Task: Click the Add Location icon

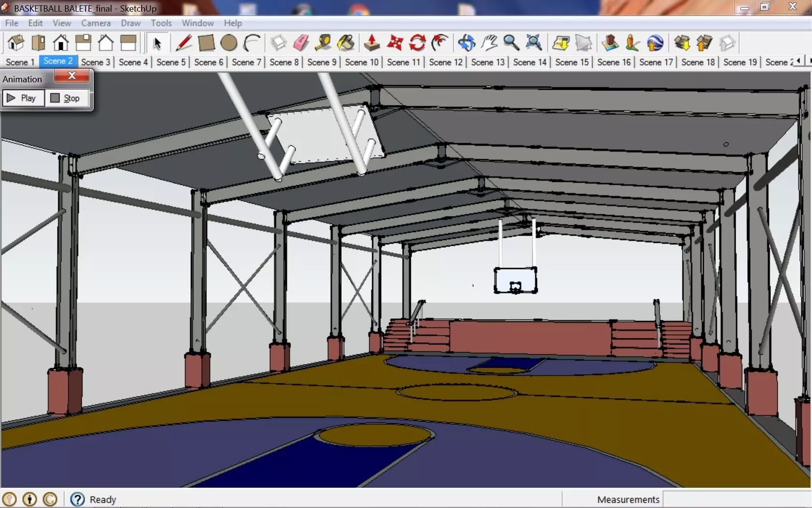Action: pyautogui.click(x=561, y=43)
